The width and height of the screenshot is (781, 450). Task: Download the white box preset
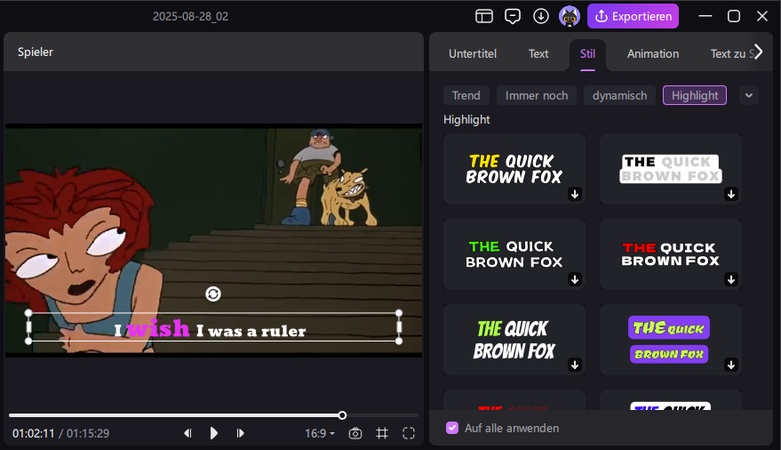(731, 194)
